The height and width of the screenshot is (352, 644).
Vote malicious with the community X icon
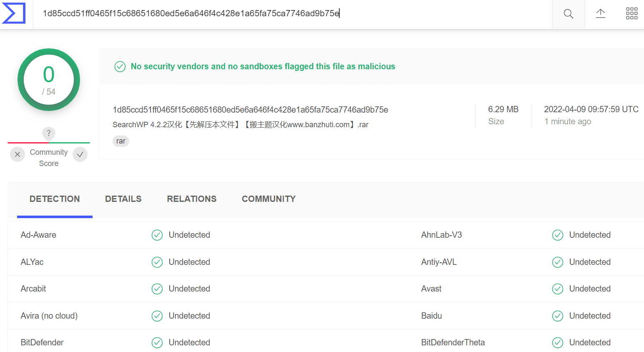click(x=18, y=154)
